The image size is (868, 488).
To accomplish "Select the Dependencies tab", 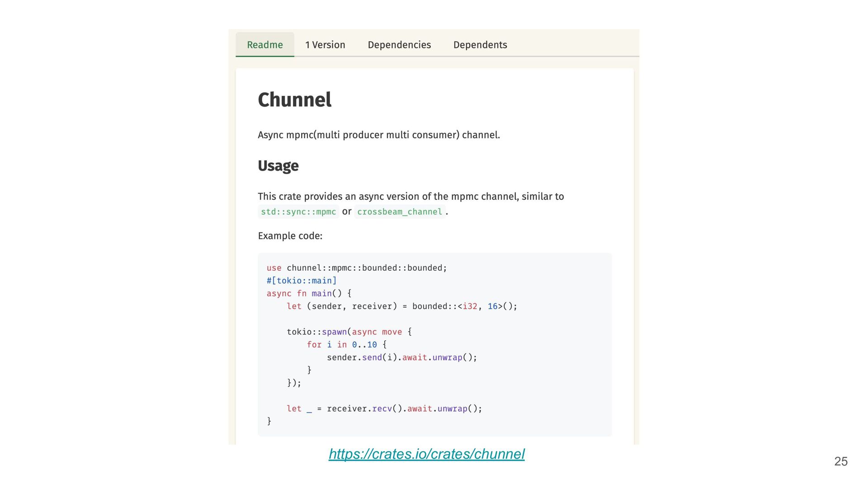I will click(x=399, y=45).
